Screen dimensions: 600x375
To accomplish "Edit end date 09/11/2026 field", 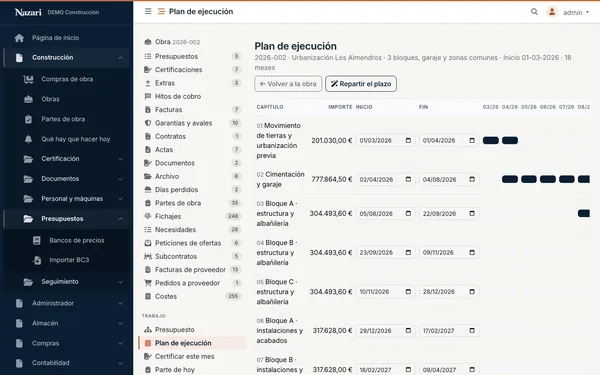I will [449, 253].
